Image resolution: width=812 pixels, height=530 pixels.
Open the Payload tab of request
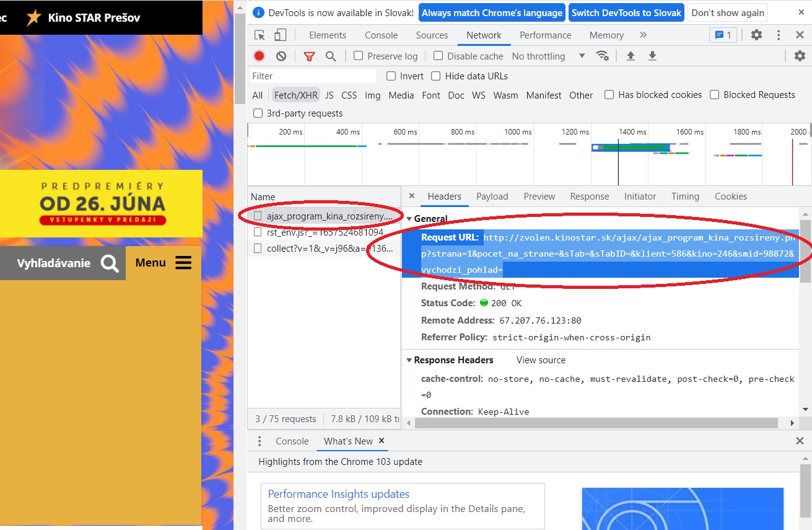point(492,197)
